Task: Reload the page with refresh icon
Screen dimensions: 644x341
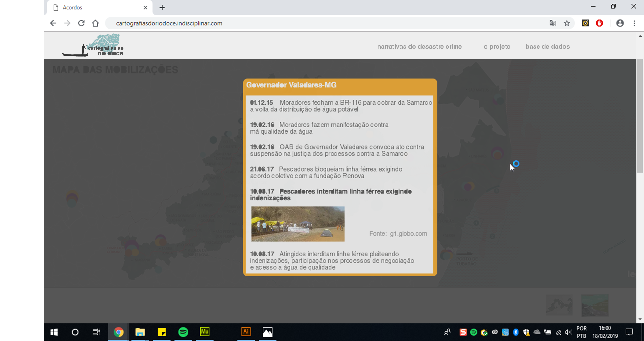Action: click(x=81, y=23)
